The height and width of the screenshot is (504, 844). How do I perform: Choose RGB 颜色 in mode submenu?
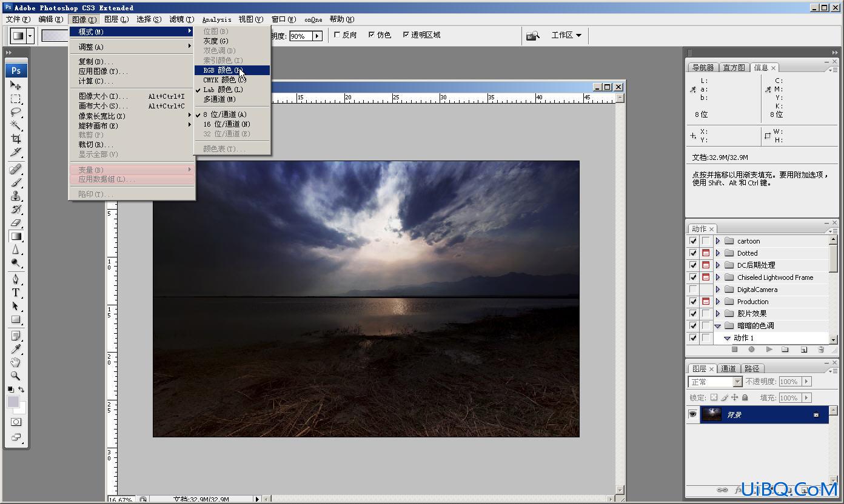pos(232,70)
